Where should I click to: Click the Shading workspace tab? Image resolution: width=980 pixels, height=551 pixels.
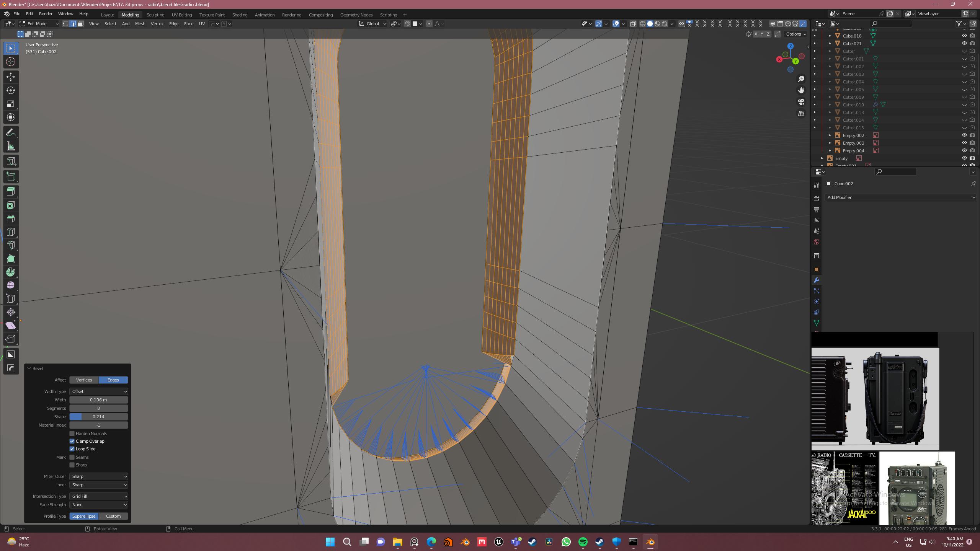pyautogui.click(x=240, y=15)
